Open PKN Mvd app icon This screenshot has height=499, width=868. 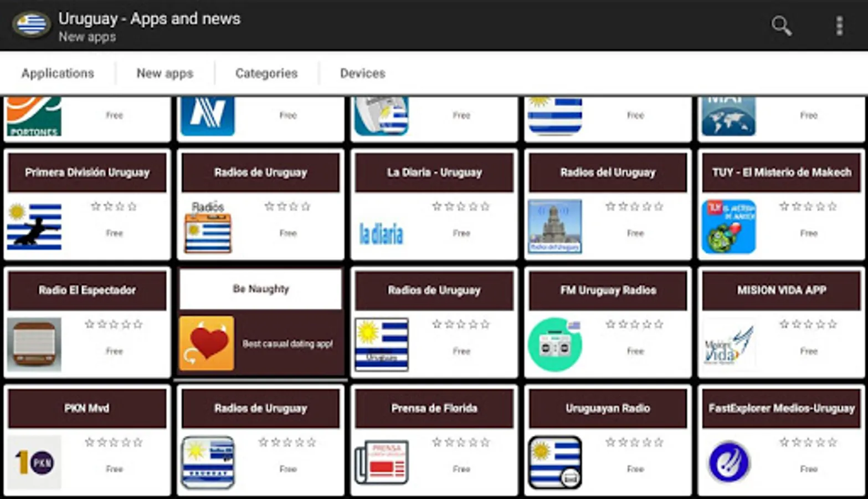(x=34, y=462)
